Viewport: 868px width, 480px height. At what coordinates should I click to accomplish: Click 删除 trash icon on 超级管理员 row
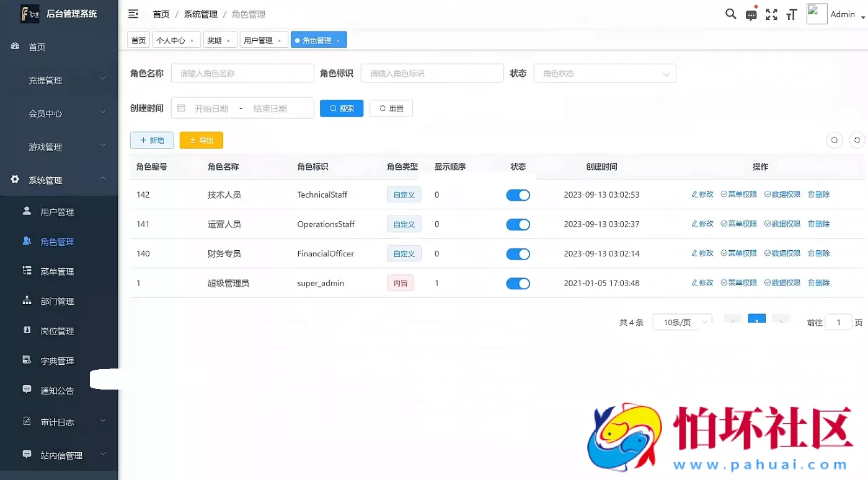818,282
